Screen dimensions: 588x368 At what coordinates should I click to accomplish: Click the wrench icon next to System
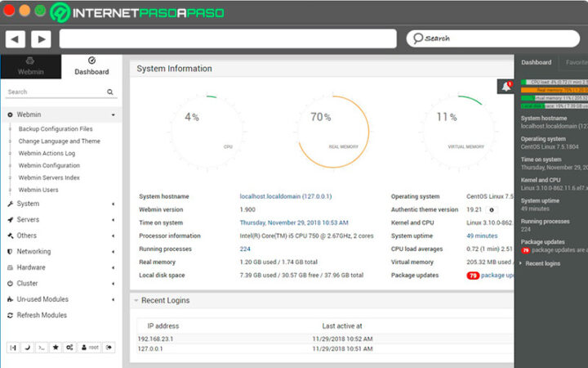click(10, 204)
